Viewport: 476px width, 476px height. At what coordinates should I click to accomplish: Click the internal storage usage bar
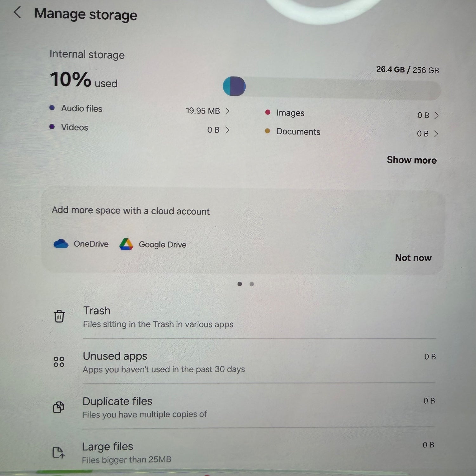pos(332,88)
